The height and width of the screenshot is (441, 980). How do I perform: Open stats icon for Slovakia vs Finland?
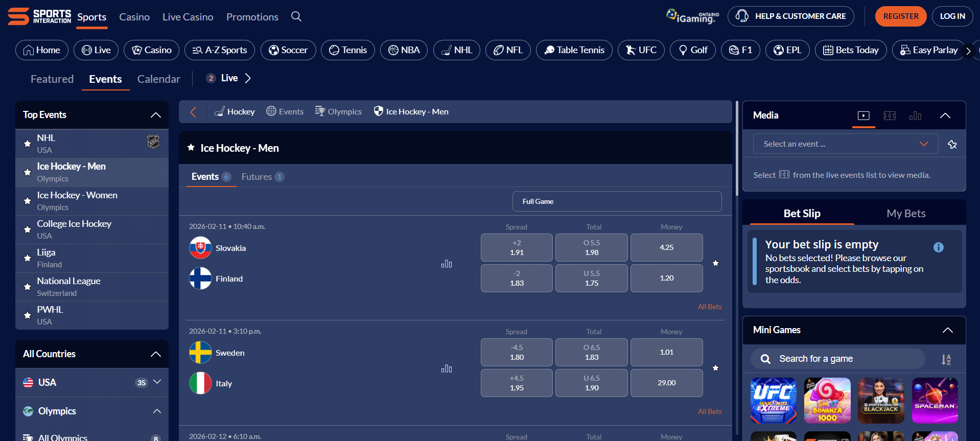(x=447, y=264)
